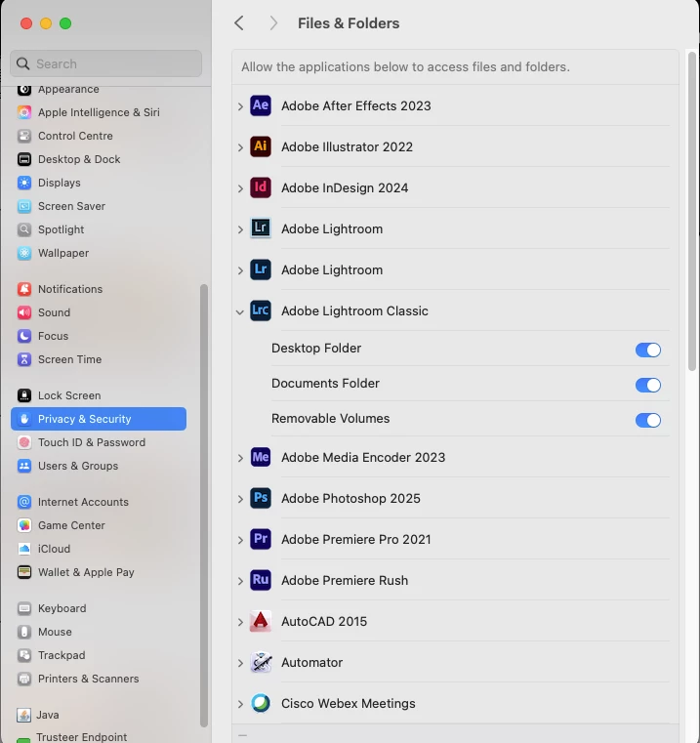Screen dimensions: 700x743
Task: Collapse the Adobe Lightroom Classic row
Action: [x=240, y=311]
